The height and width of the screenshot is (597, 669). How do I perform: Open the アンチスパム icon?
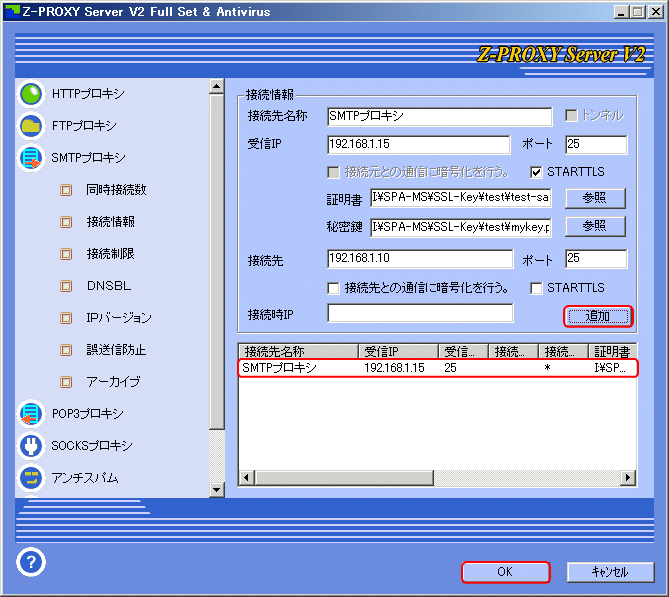pos(31,478)
